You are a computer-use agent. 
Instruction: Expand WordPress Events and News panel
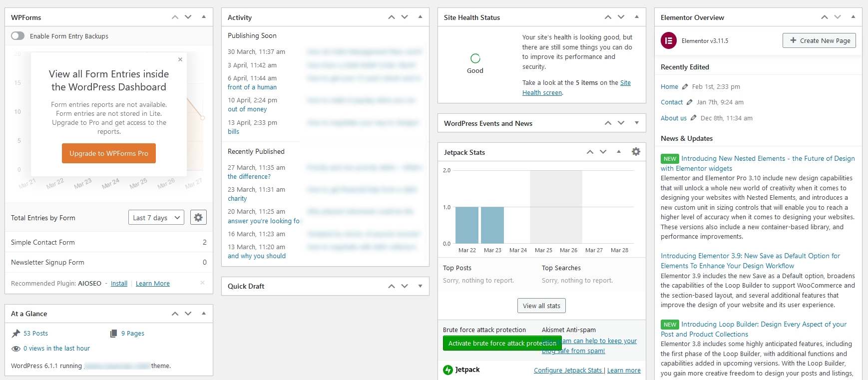637,123
